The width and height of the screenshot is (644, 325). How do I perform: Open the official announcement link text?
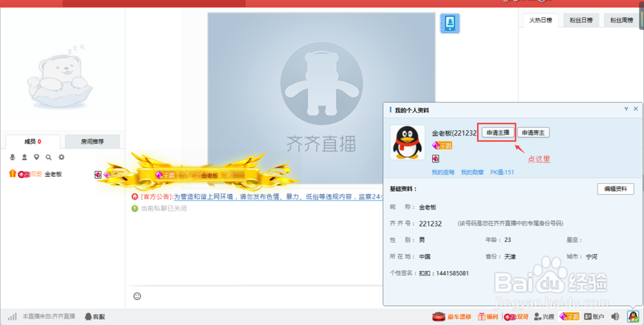[x=278, y=197]
